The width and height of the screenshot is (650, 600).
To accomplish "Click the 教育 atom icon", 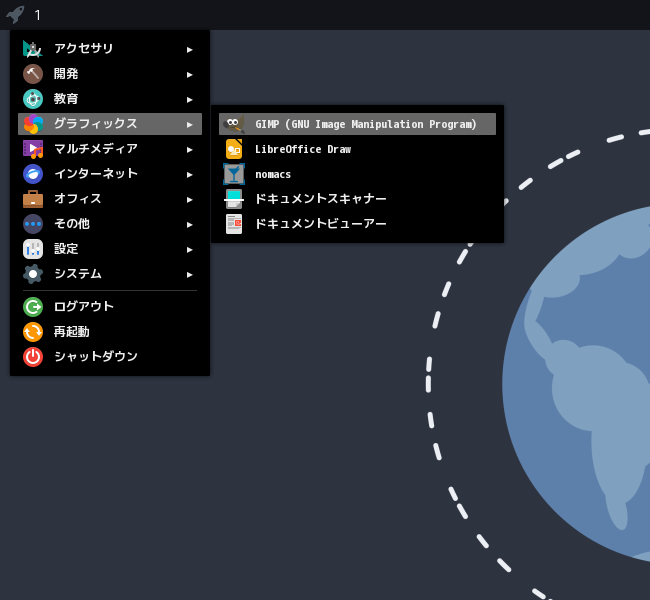I will point(33,99).
